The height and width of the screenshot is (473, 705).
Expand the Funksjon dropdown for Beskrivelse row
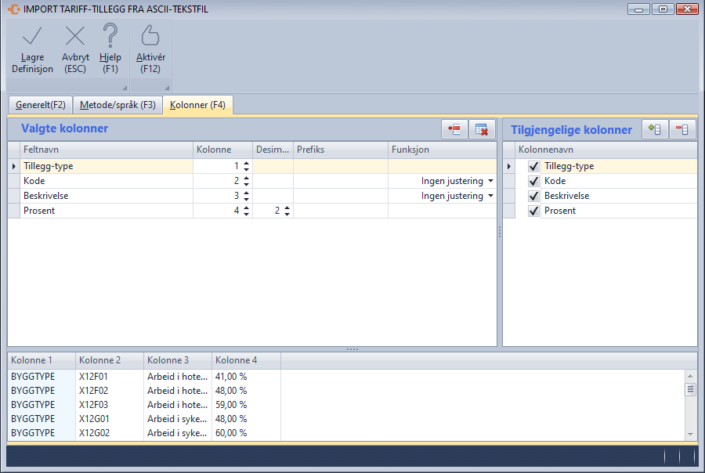click(491, 196)
